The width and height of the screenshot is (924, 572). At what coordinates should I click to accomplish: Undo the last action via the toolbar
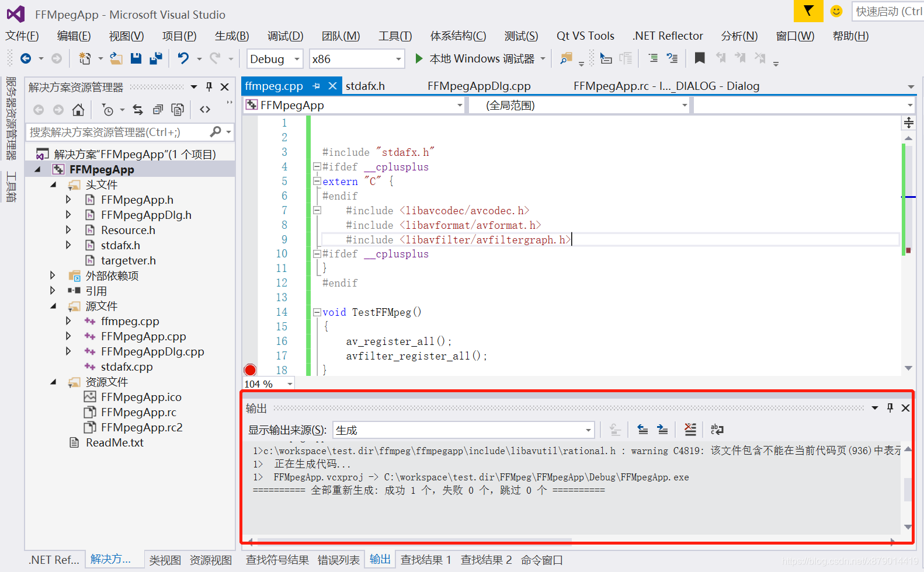[x=183, y=58]
